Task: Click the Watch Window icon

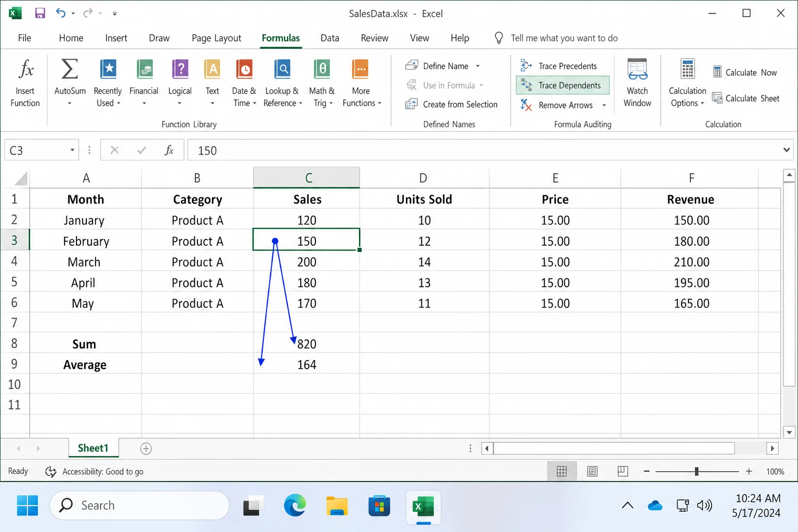Action: [x=637, y=69]
